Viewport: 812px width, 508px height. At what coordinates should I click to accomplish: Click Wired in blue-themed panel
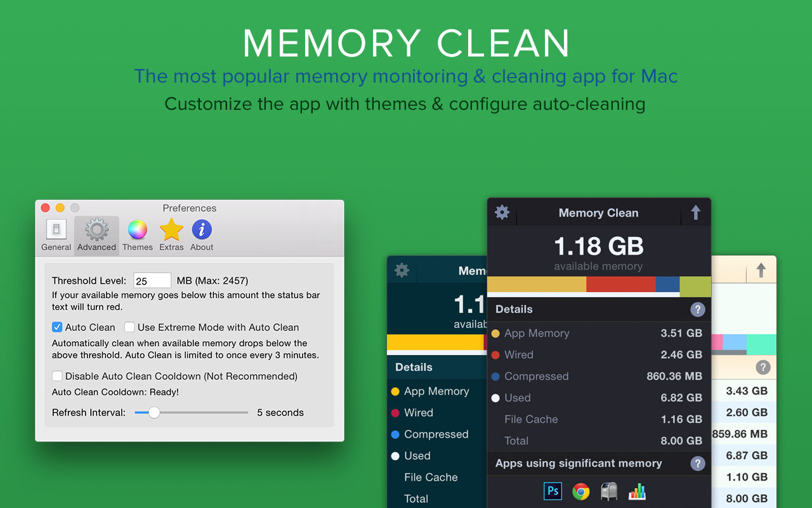point(419,413)
